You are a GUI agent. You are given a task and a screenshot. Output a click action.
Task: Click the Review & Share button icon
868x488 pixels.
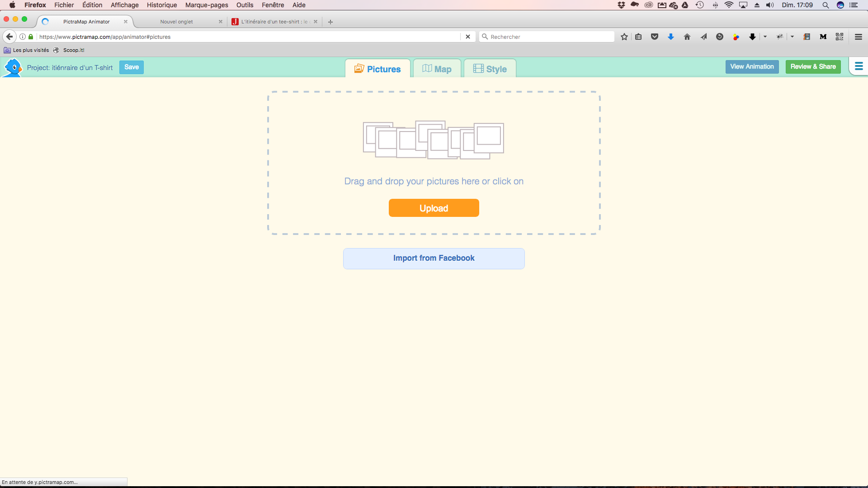pos(812,67)
